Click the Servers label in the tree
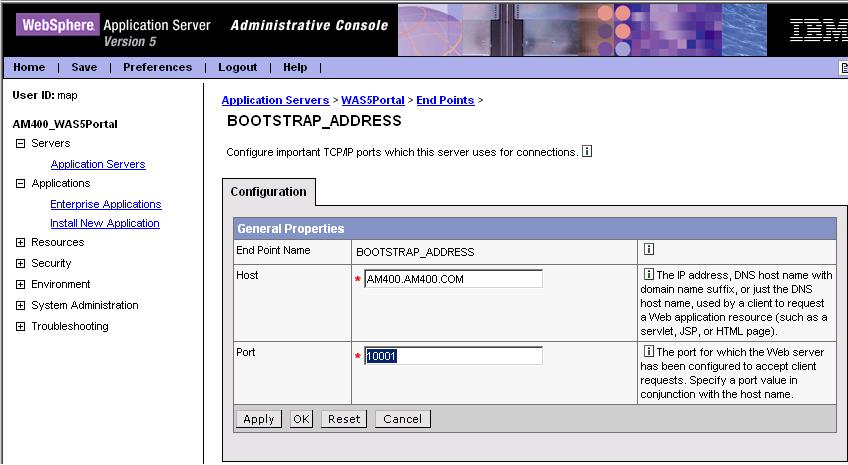Screen dimensions: 848x465 [x=51, y=143]
